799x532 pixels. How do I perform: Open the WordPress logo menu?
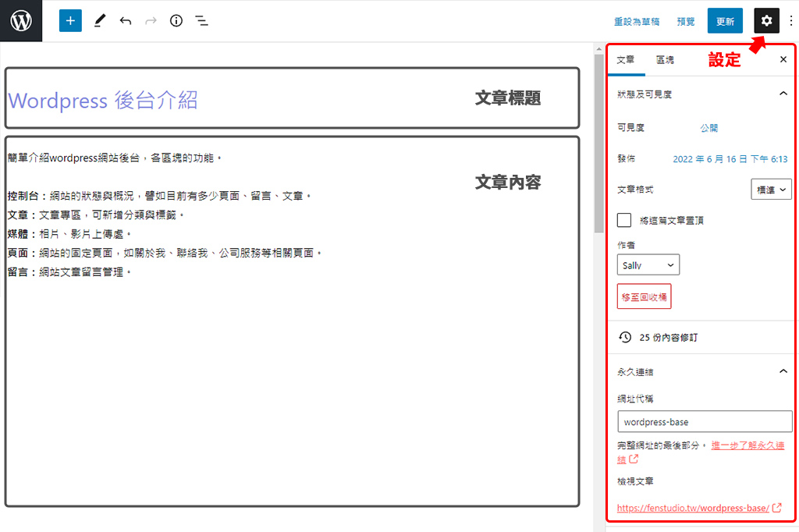21,21
